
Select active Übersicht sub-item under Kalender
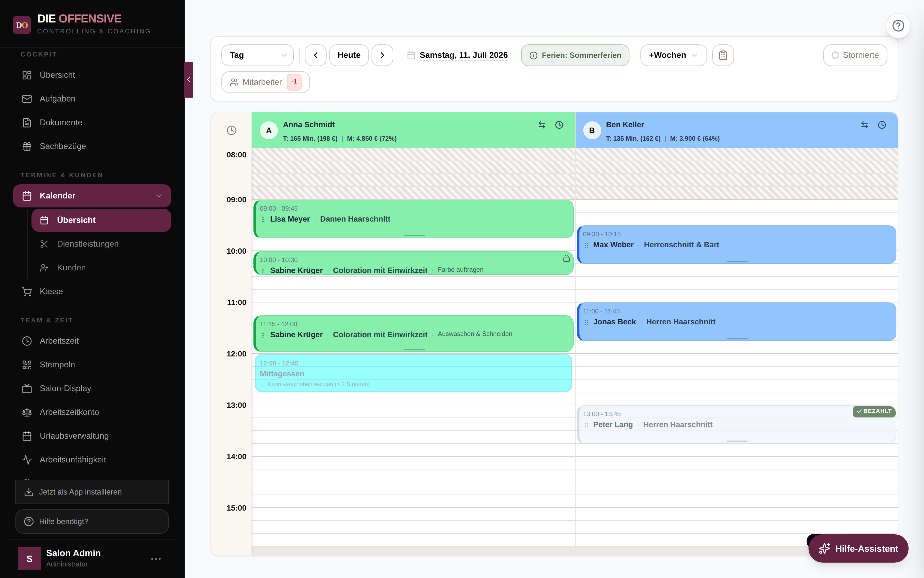click(101, 220)
